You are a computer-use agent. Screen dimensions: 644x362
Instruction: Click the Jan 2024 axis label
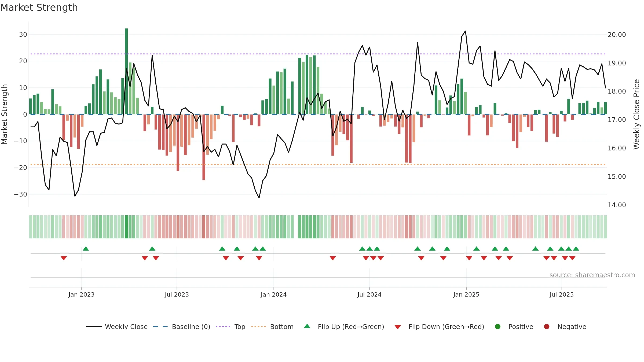click(274, 294)
